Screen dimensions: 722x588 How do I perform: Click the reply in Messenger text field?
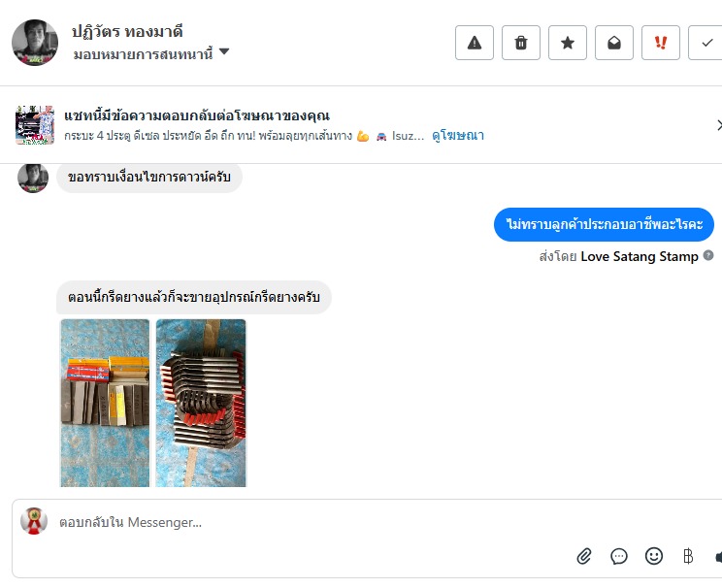[x=366, y=522]
